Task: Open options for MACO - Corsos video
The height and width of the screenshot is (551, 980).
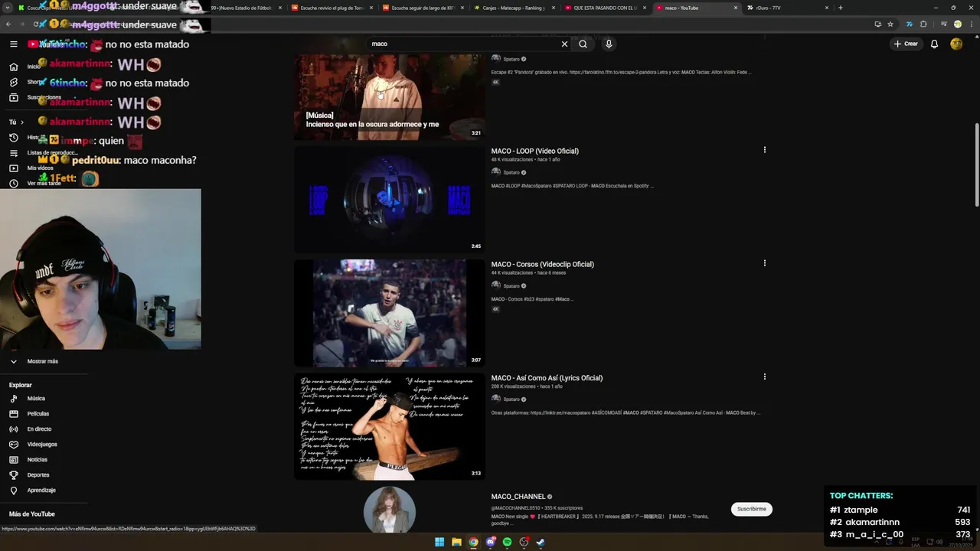Action: (x=764, y=263)
